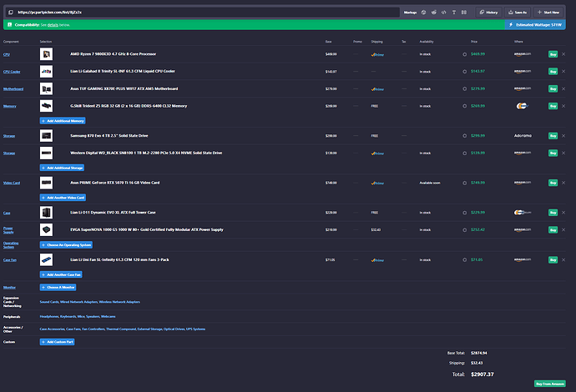Open the CPU Cooler component link
Screen dimensions: 576x392
tap(12, 72)
